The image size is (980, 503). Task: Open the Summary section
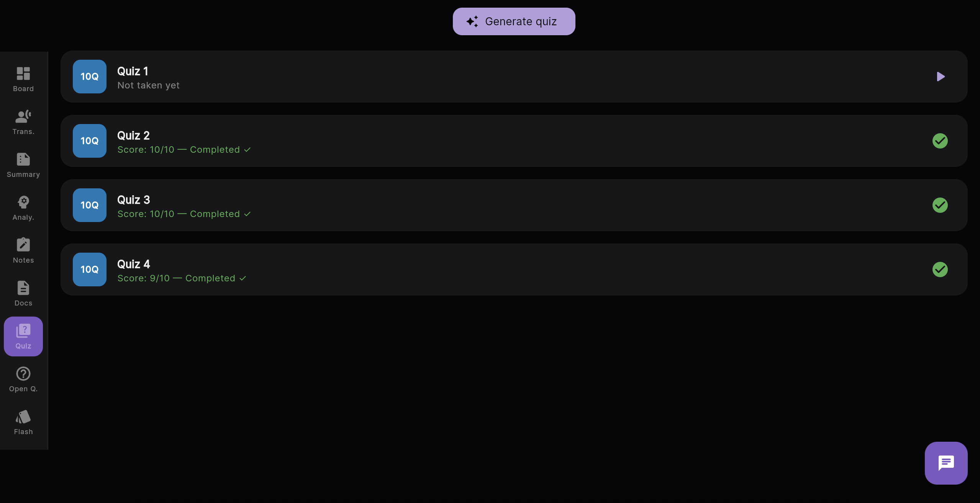click(x=23, y=165)
